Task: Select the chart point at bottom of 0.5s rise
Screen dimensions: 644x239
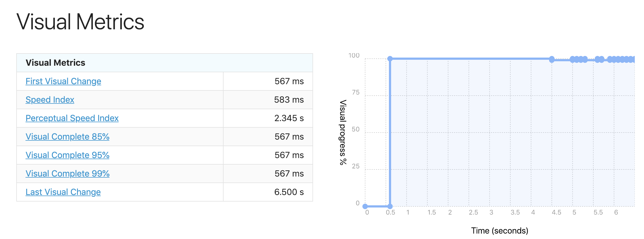Action: click(x=390, y=206)
